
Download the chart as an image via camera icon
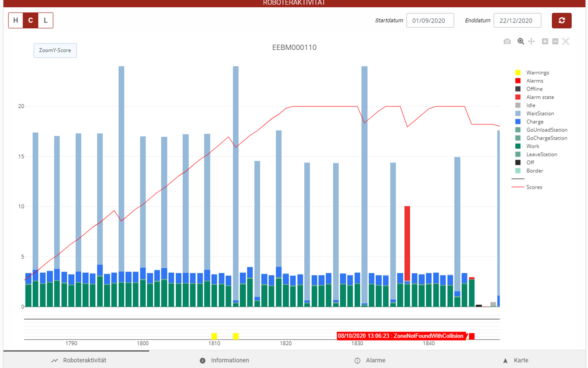pyautogui.click(x=507, y=42)
